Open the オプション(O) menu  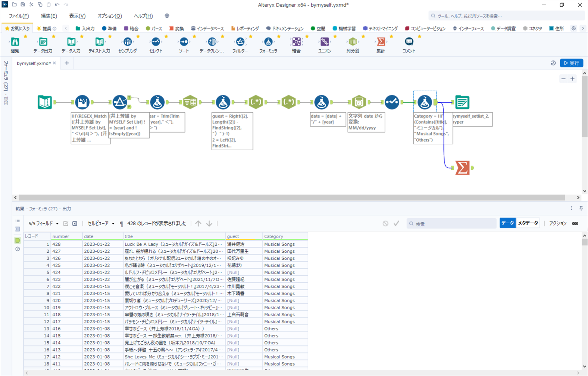[x=109, y=16]
